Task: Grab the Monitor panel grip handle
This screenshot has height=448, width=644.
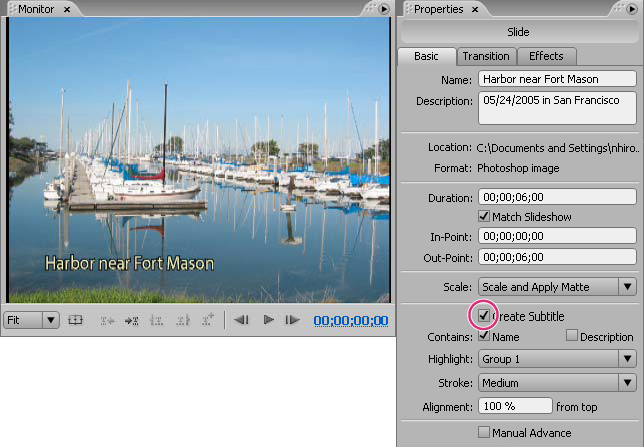Action: tap(13, 9)
